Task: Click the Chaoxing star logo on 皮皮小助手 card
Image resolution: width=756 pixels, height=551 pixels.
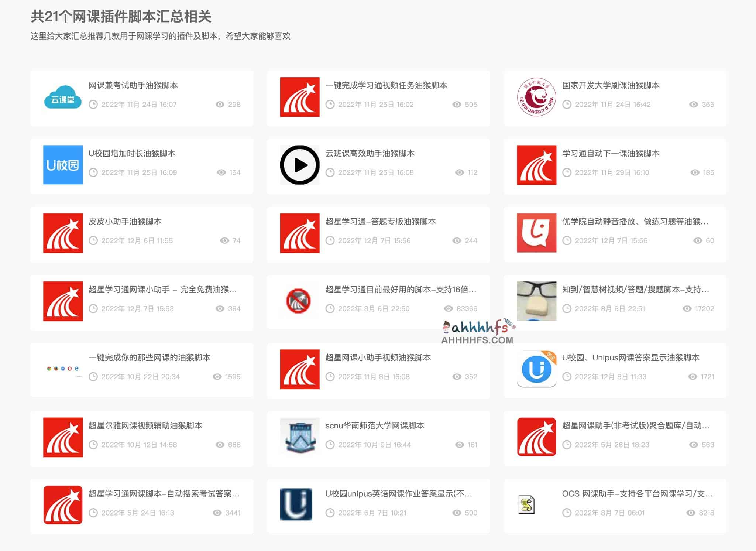Action: coord(63,233)
